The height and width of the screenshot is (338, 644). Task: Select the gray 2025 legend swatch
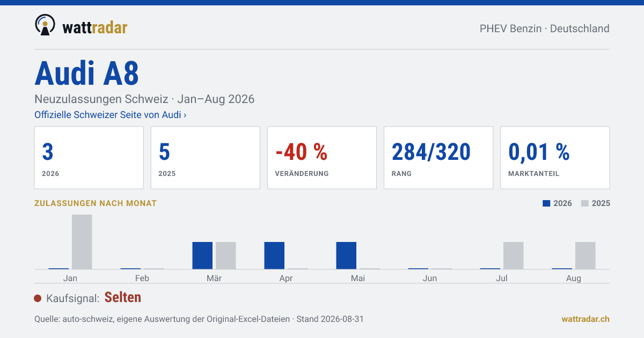pyautogui.click(x=585, y=203)
